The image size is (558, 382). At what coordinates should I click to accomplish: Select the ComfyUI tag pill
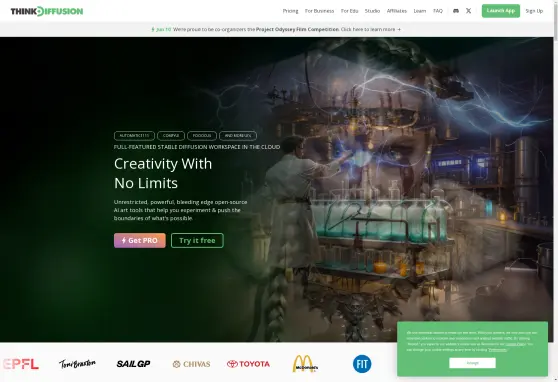pyautogui.click(x=171, y=136)
